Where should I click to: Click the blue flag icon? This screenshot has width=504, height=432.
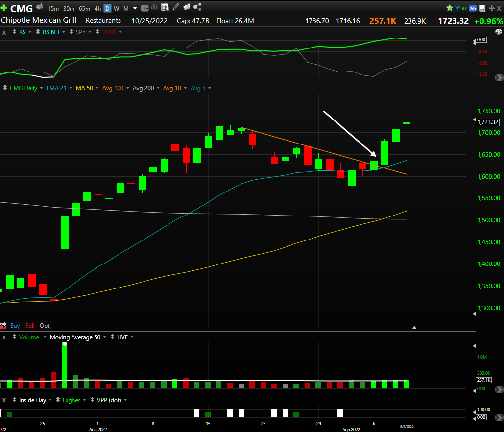point(457,8)
